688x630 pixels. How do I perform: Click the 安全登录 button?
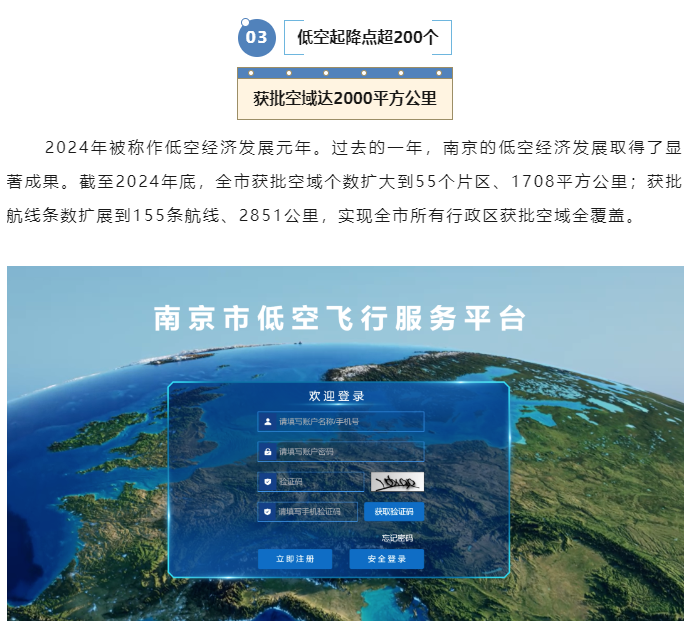pos(387,559)
